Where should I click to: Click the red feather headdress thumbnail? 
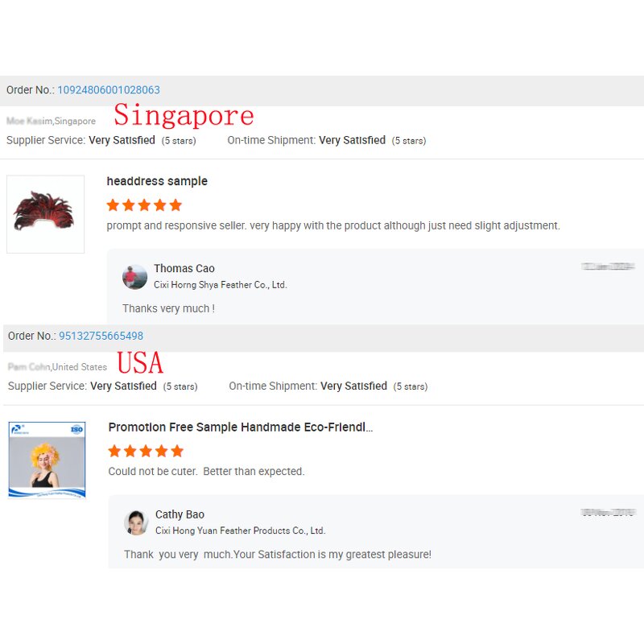[x=46, y=214]
